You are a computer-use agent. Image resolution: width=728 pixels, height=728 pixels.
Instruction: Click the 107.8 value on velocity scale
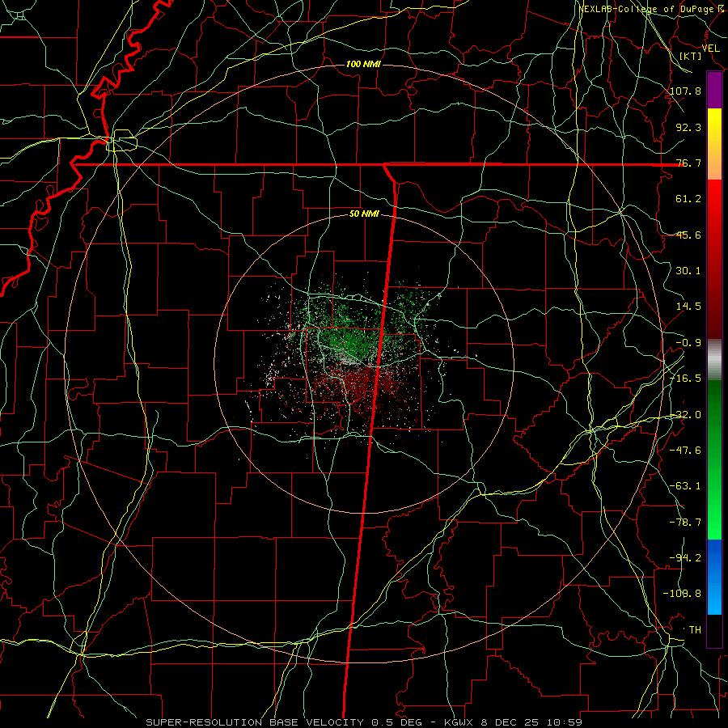click(685, 91)
